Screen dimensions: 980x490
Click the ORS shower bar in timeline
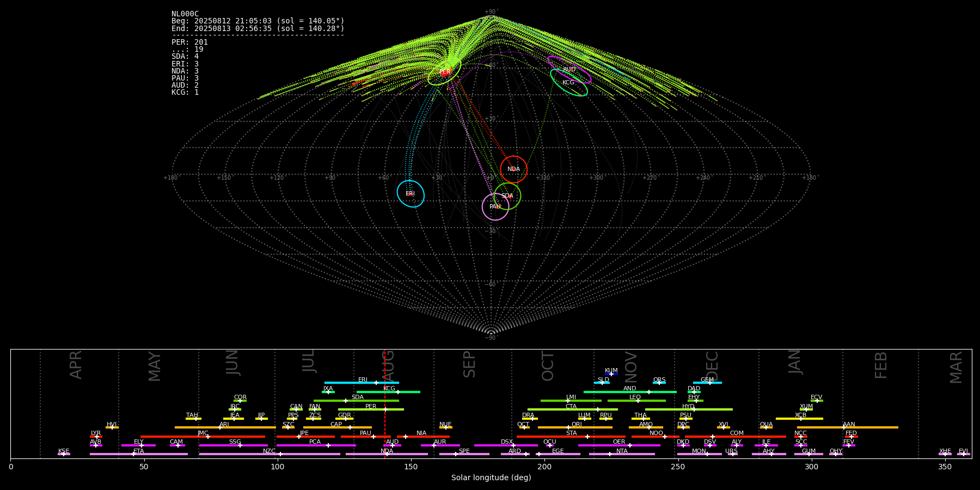pyautogui.click(x=659, y=383)
